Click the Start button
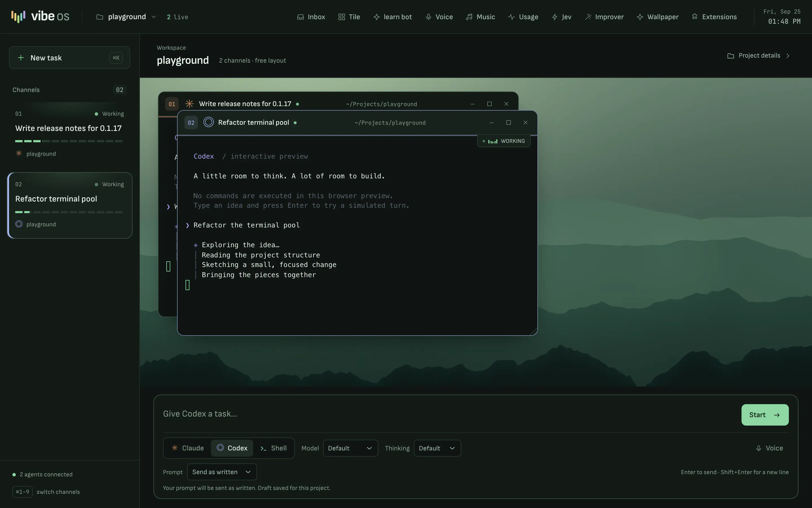Viewport: 812px width, 508px height. click(x=765, y=415)
